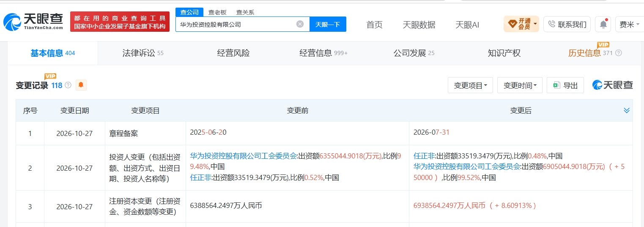Switch to the 基本信息 tab
This screenshot has width=644, height=227.
52,53
